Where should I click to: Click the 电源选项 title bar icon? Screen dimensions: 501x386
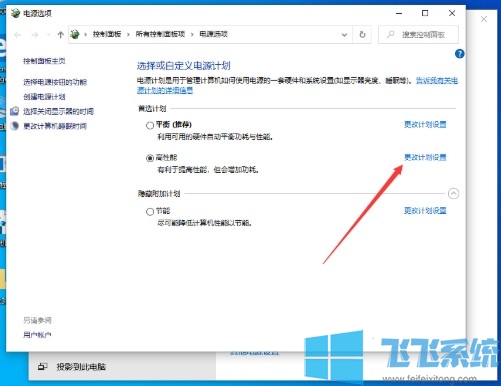click(15, 13)
